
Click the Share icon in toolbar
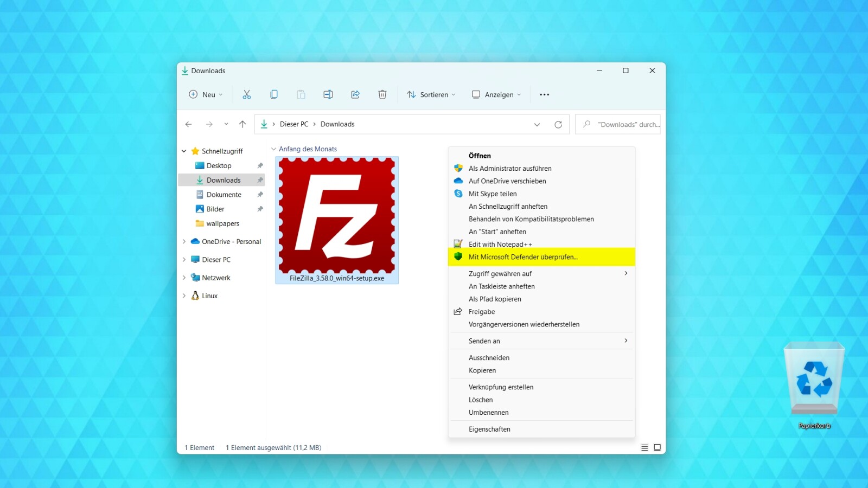click(355, 94)
